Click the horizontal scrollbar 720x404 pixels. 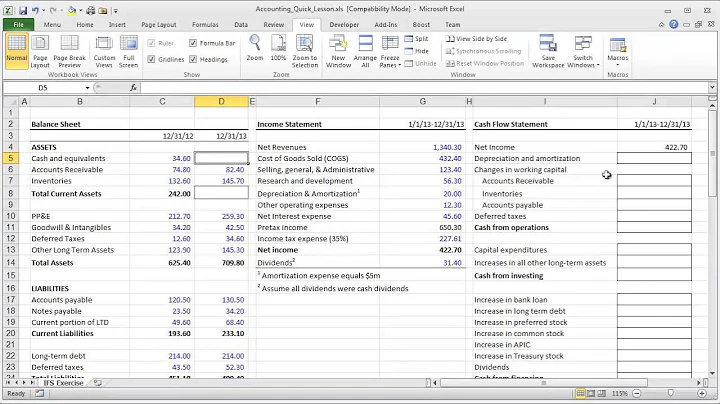tap(544, 382)
